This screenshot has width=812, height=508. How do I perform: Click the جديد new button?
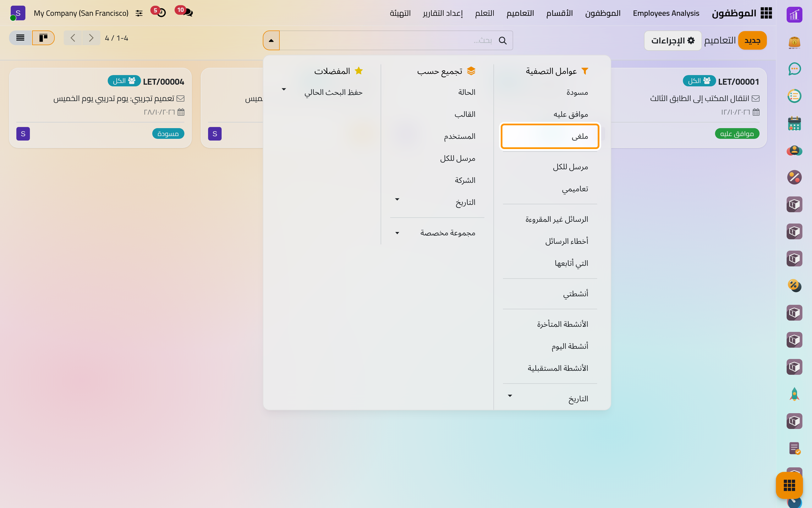(x=752, y=40)
